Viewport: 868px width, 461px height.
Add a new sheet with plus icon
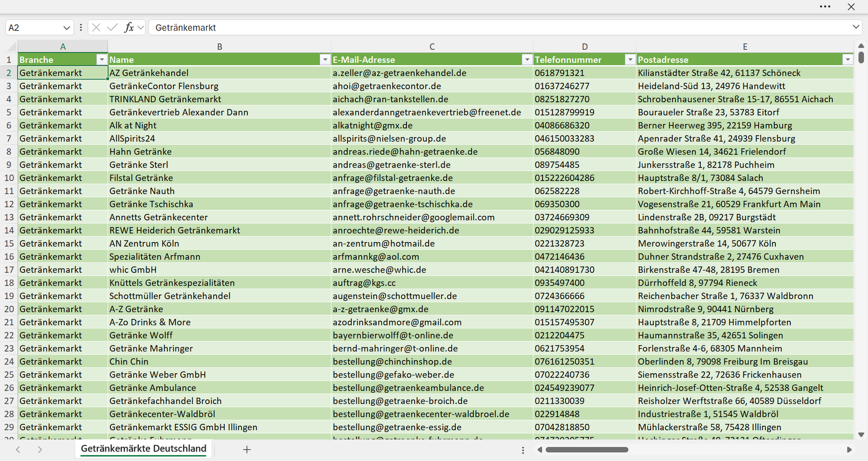247,449
